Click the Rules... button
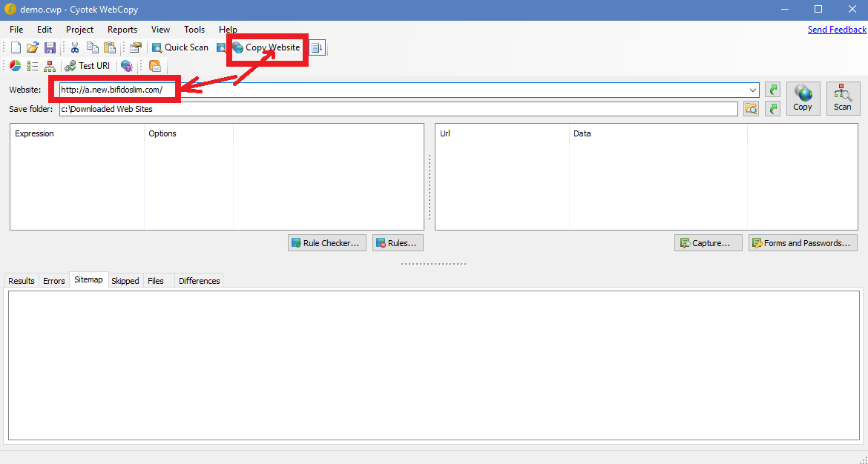868x464 pixels. coord(398,243)
